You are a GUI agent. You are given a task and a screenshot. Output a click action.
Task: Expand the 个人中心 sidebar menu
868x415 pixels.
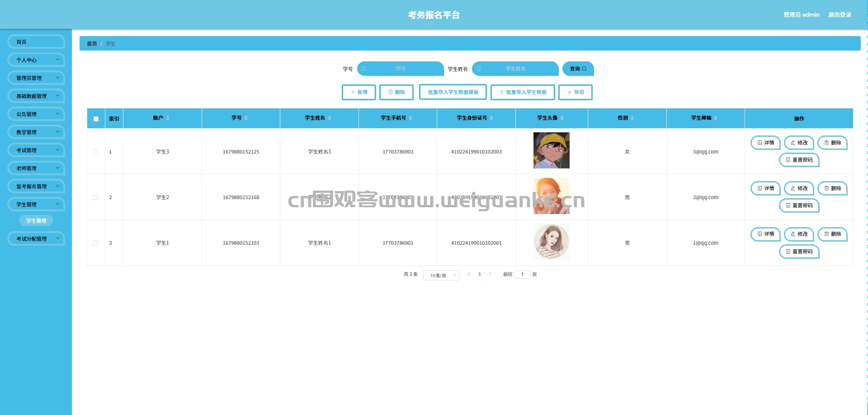[x=36, y=60]
